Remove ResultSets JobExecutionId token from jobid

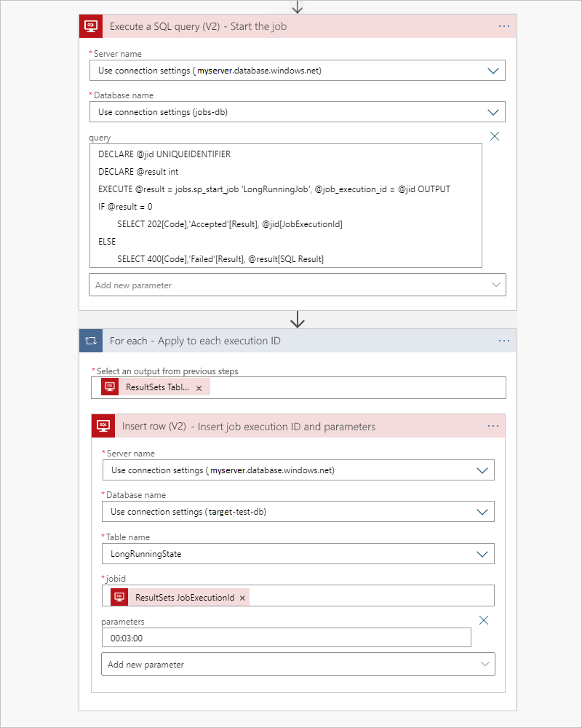click(242, 598)
